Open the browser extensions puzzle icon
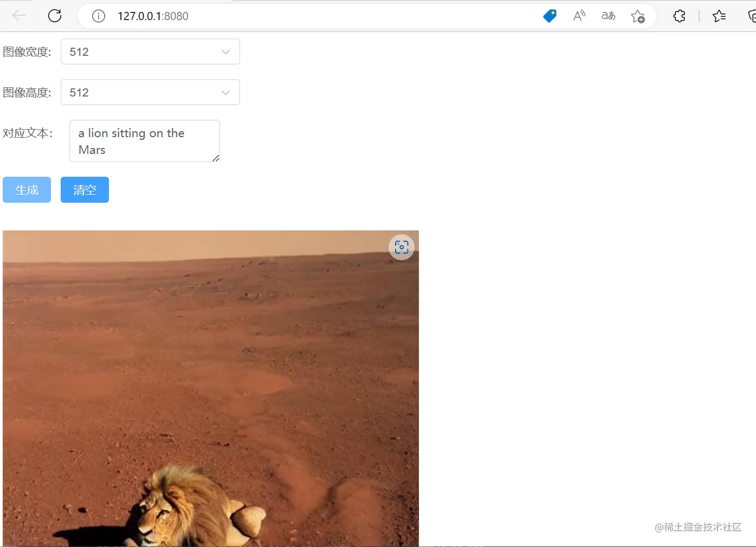 [x=679, y=16]
